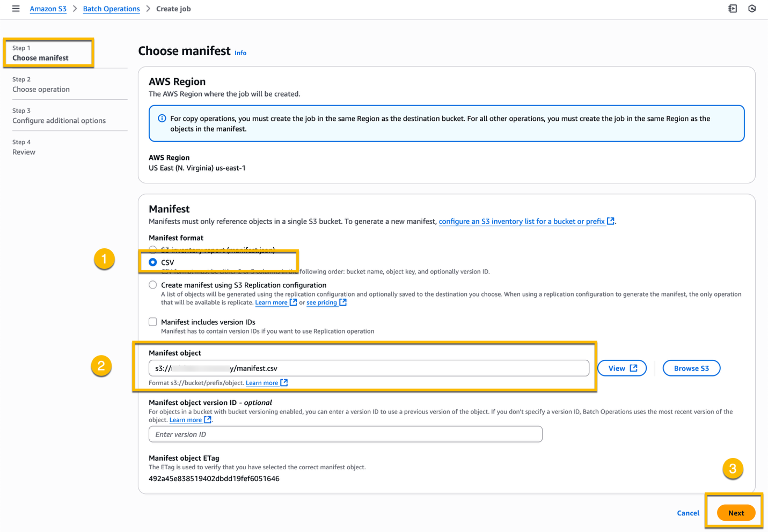The image size is (768, 532).
Task: Click Cancel to abandon job creation
Action: (687, 513)
